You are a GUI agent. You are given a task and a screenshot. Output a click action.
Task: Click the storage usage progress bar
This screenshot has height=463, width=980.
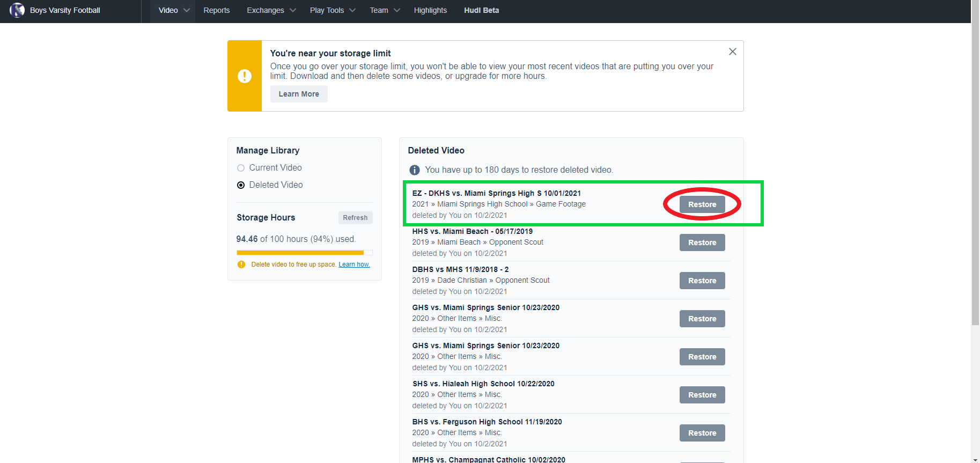tap(305, 253)
